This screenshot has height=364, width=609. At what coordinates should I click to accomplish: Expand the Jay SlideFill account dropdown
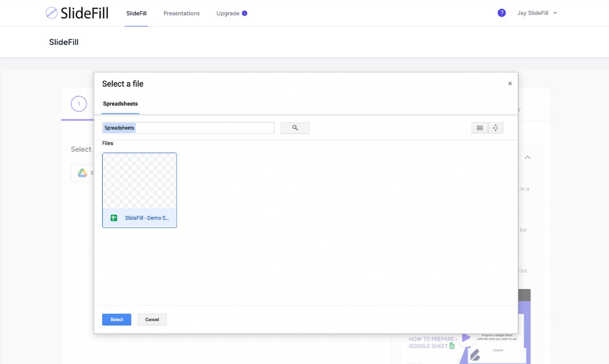537,13
